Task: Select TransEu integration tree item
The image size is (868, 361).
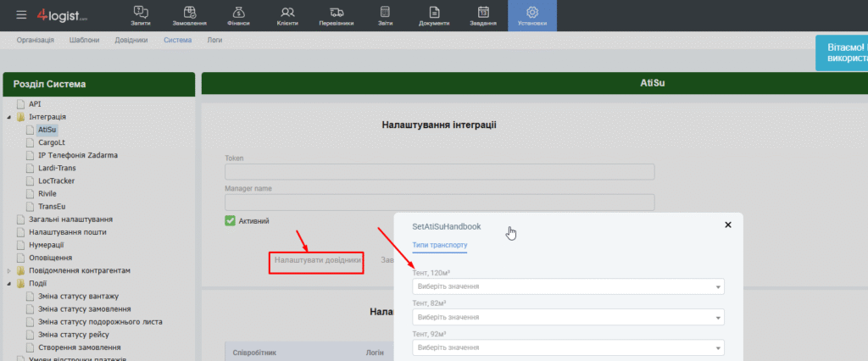Action: coord(50,207)
